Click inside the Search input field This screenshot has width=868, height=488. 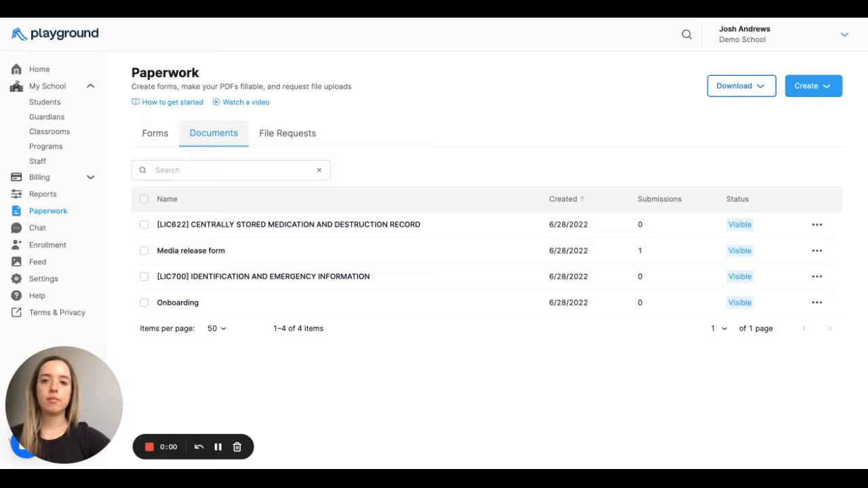pos(231,170)
